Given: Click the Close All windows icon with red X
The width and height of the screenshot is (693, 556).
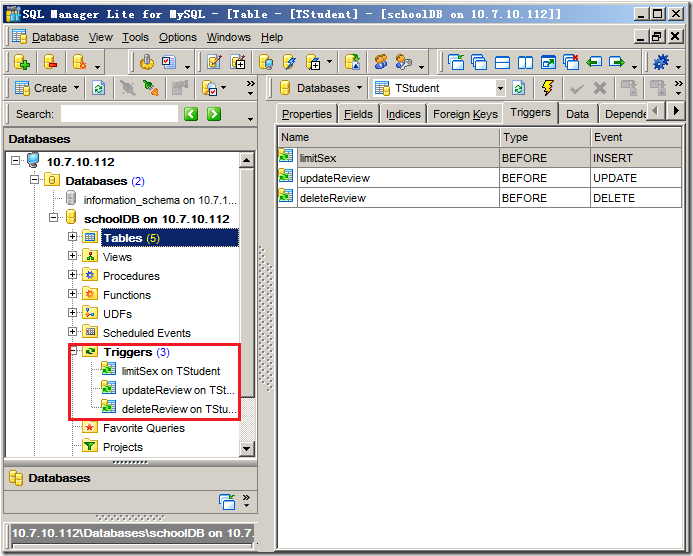Looking at the screenshot, I should (x=571, y=62).
